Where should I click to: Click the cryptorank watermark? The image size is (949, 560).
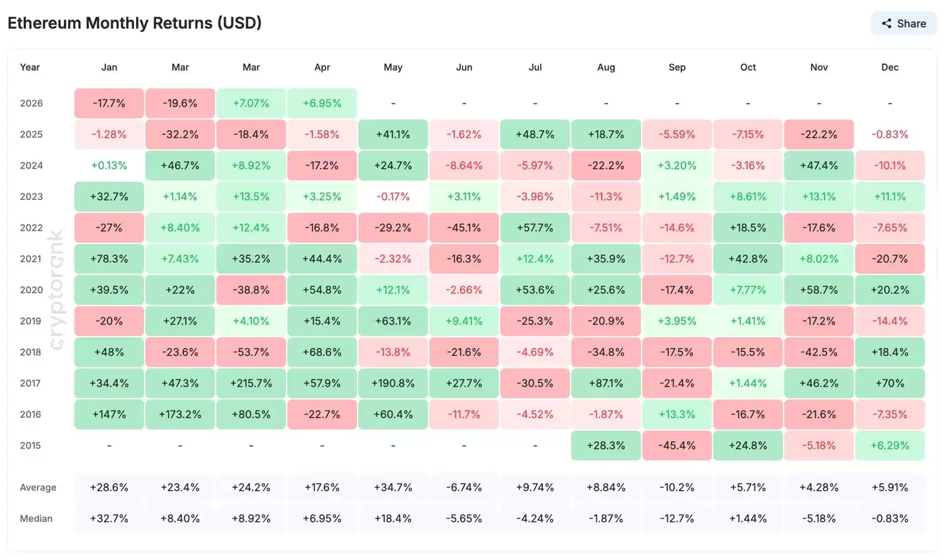pos(57,289)
